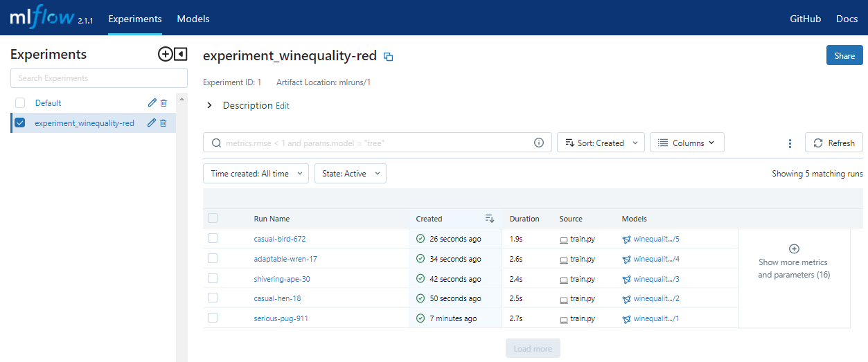This screenshot has width=868, height=362.
Task: Select the shivering-ape-30 run checkbox
Action: [213, 278]
